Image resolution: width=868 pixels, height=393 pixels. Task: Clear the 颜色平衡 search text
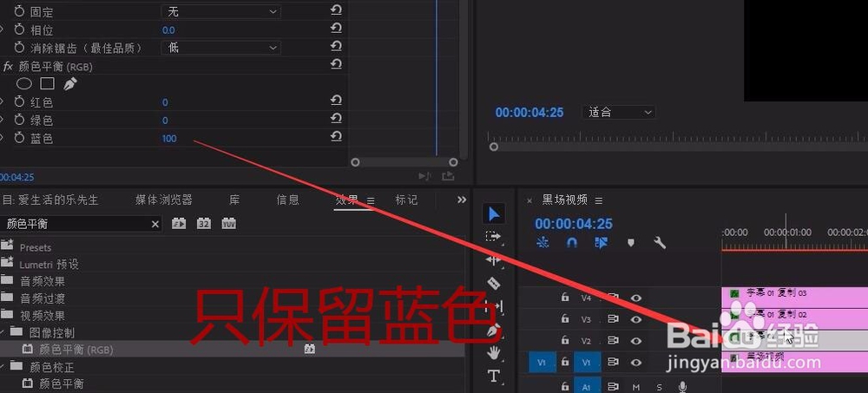click(x=155, y=224)
